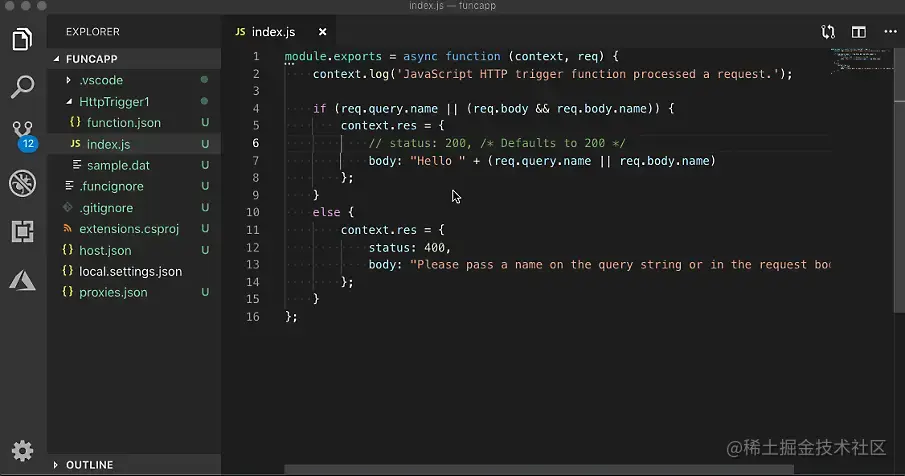
Task: Open the Search view icon
Action: coord(23,87)
